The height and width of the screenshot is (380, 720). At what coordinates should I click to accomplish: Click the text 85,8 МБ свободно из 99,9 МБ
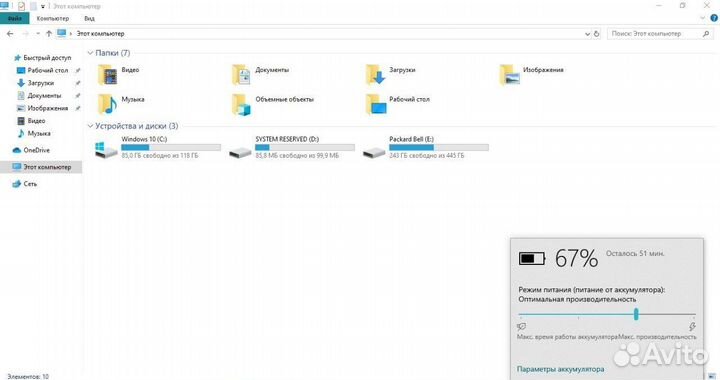click(x=297, y=156)
